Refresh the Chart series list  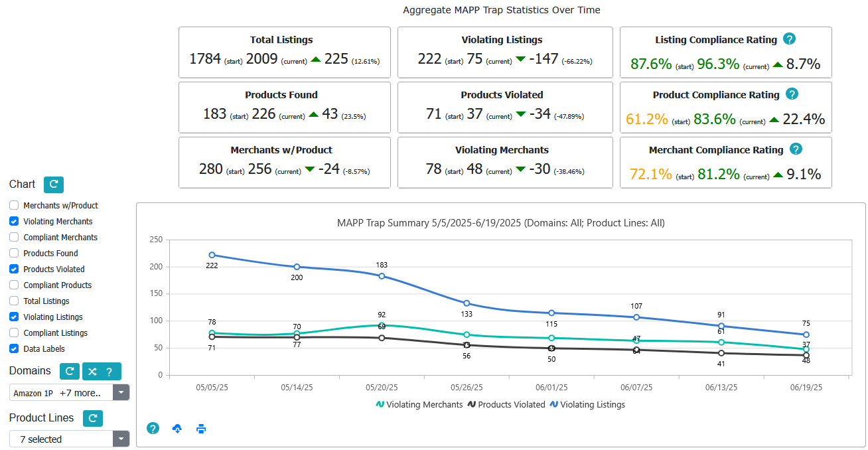[x=54, y=185]
